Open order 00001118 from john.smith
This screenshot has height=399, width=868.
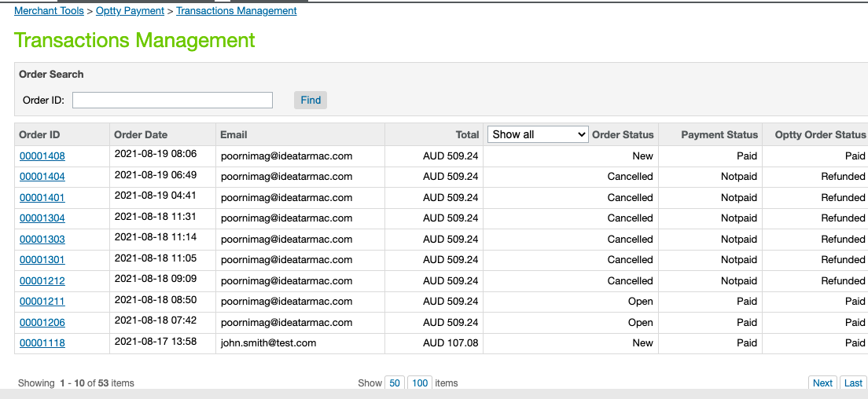pyautogui.click(x=42, y=343)
